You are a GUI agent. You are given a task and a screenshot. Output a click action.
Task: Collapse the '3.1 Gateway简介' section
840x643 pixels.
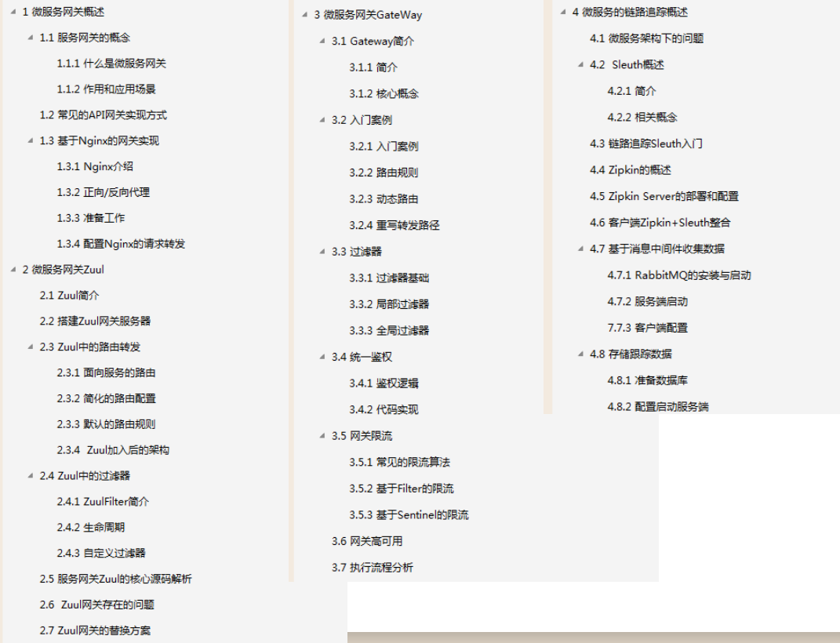pyautogui.click(x=322, y=41)
